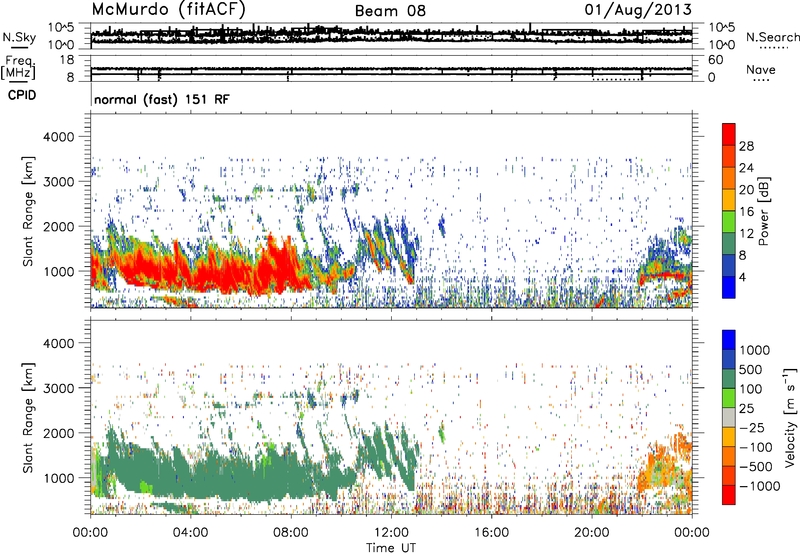Select the "CPID" label
The width and height of the screenshot is (800, 554).
click(22, 95)
